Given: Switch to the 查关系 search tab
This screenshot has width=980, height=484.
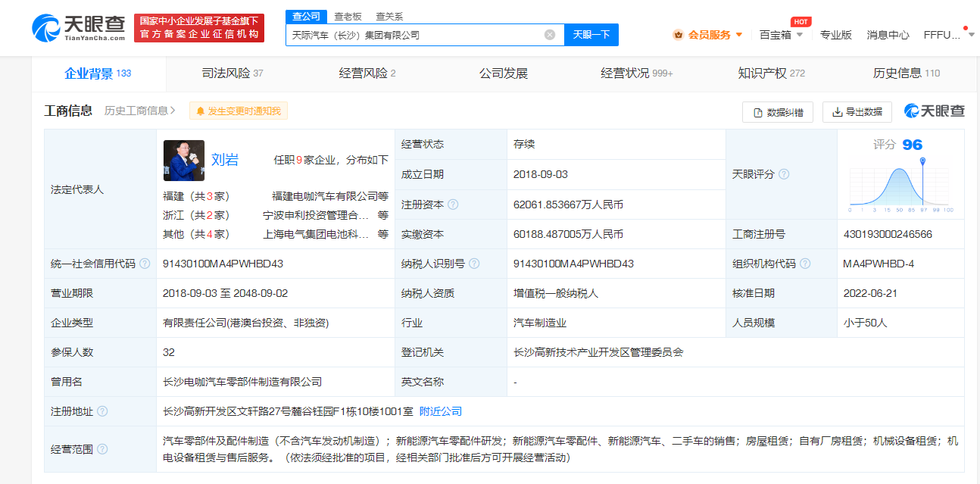Looking at the screenshot, I should [x=389, y=16].
